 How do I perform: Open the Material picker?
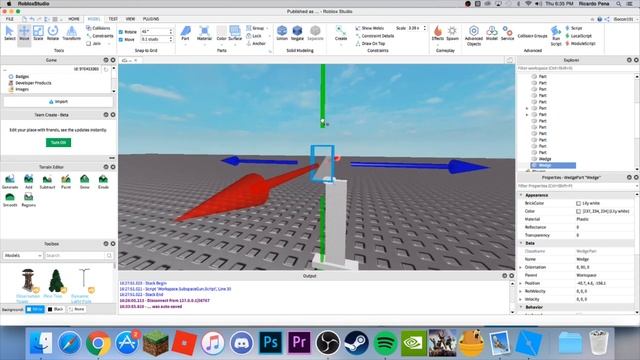(204, 33)
